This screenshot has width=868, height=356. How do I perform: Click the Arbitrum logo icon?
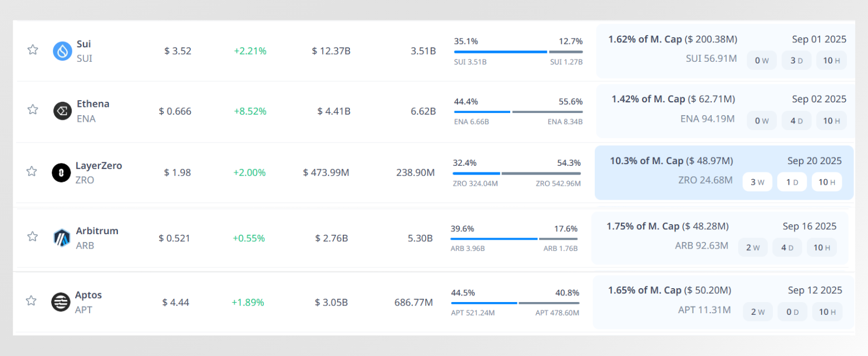[61, 238]
